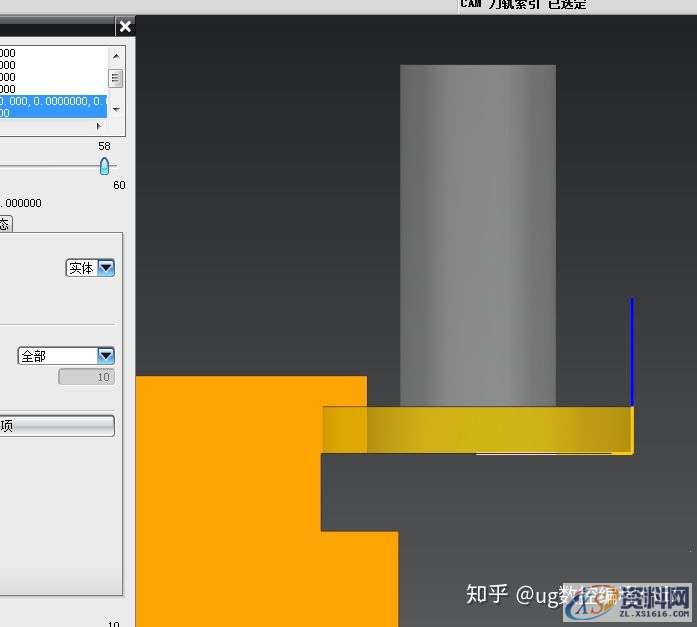The image size is (697, 627).
Task: Switch to the tab ending in 态
Action: (x=4, y=224)
